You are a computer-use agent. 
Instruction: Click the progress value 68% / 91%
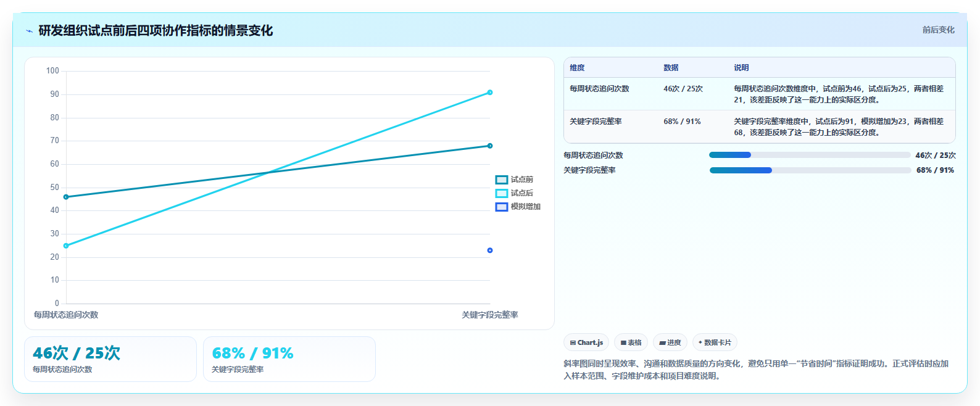935,170
